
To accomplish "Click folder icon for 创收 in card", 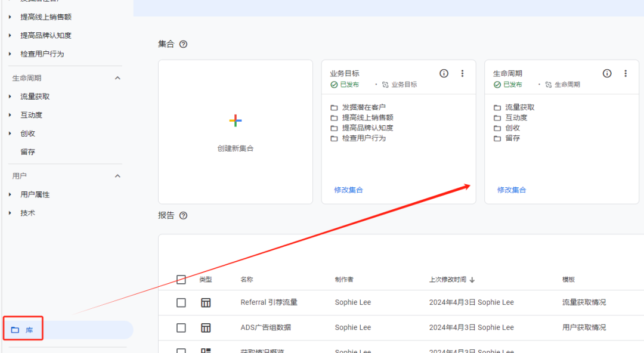I will click(497, 128).
